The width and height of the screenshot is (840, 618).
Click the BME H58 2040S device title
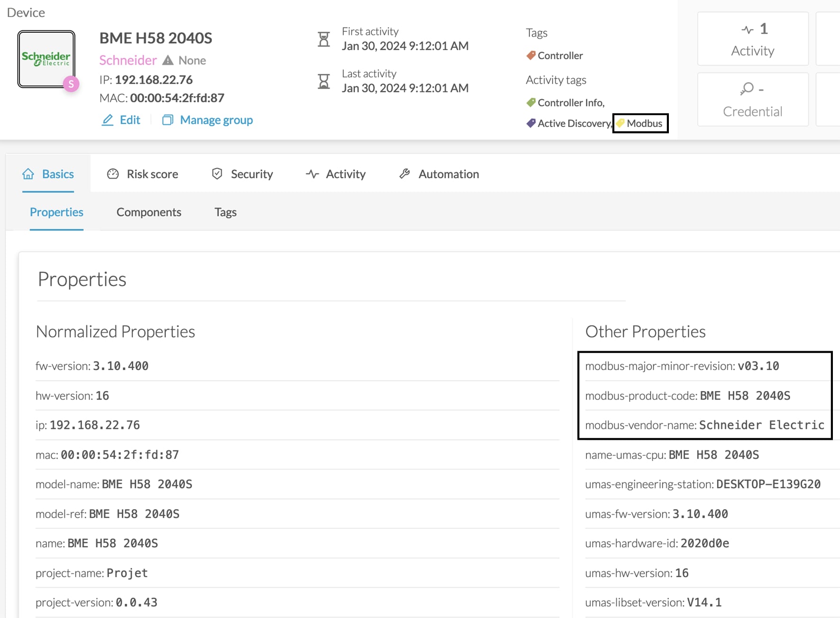pyautogui.click(x=156, y=38)
